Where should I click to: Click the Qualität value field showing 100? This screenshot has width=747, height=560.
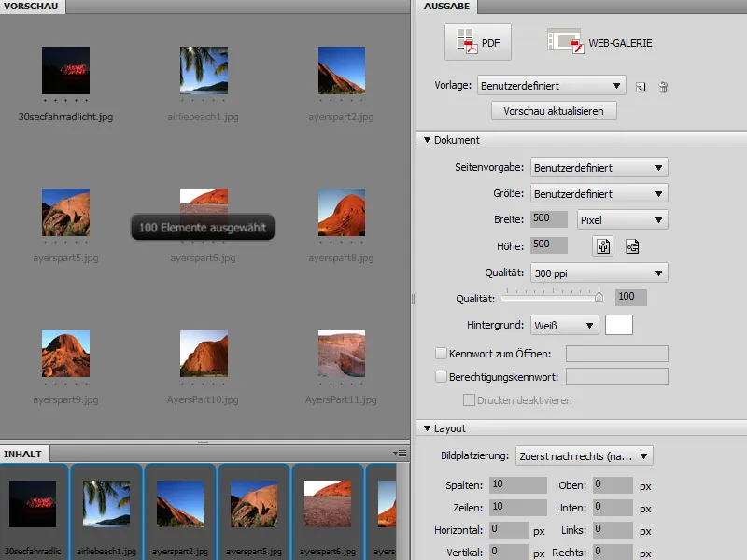coord(631,297)
